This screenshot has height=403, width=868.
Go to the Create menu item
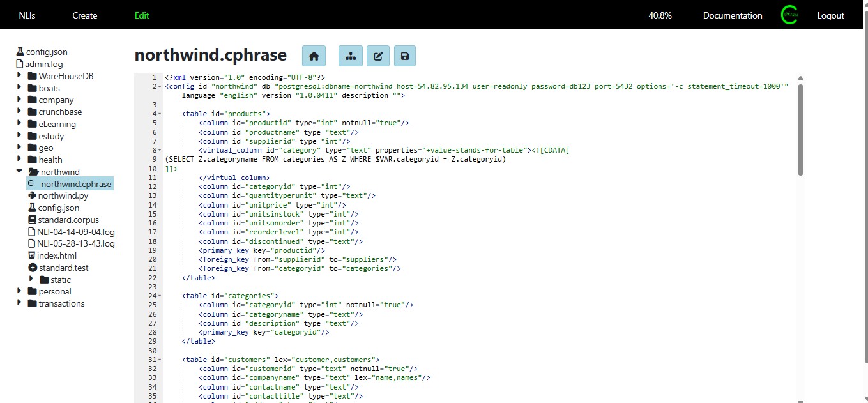coord(84,15)
